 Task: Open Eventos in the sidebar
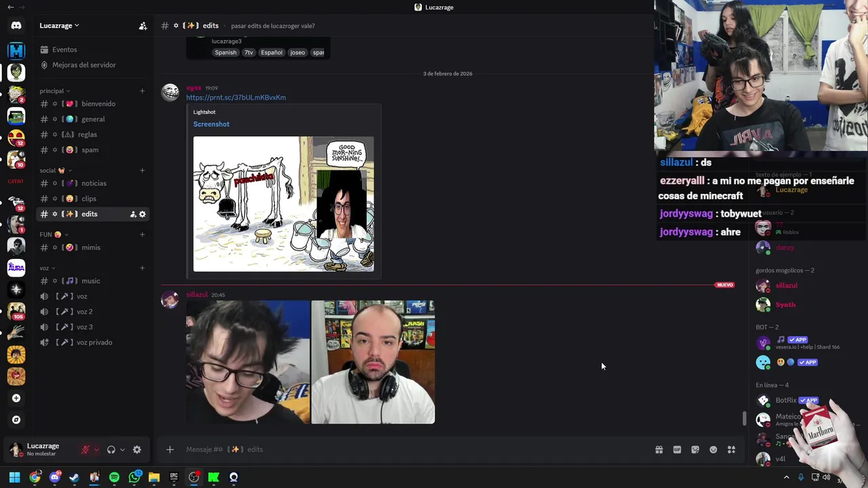64,49
